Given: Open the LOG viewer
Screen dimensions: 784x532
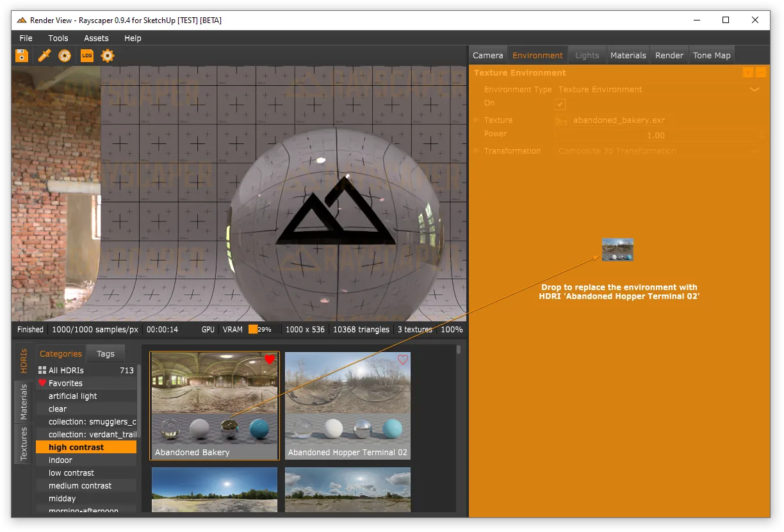Looking at the screenshot, I should coord(86,56).
